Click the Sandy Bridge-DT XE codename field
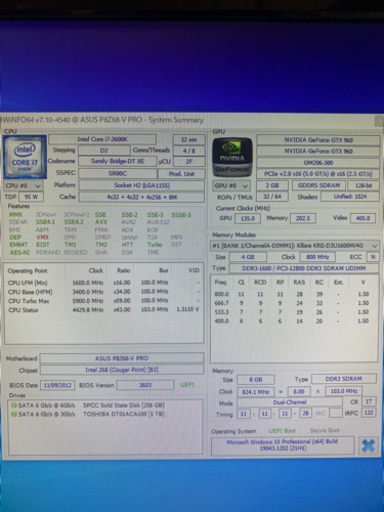Viewport: 384px width, 512px height. [117, 161]
